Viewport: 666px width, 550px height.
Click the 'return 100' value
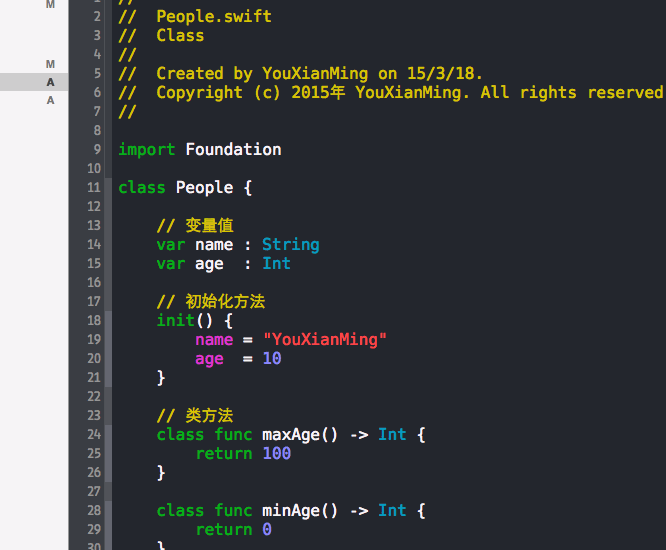pyautogui.click(x=277, y=454)
